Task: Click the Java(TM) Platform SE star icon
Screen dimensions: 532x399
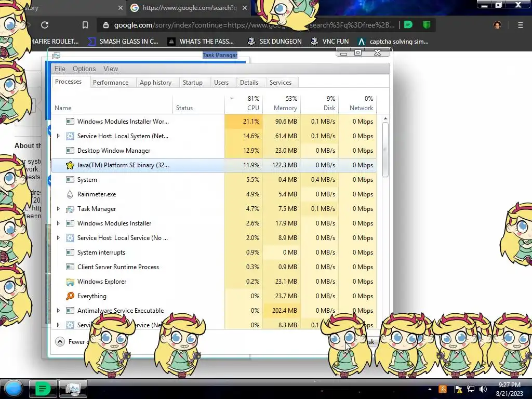Action: point(70,165)
